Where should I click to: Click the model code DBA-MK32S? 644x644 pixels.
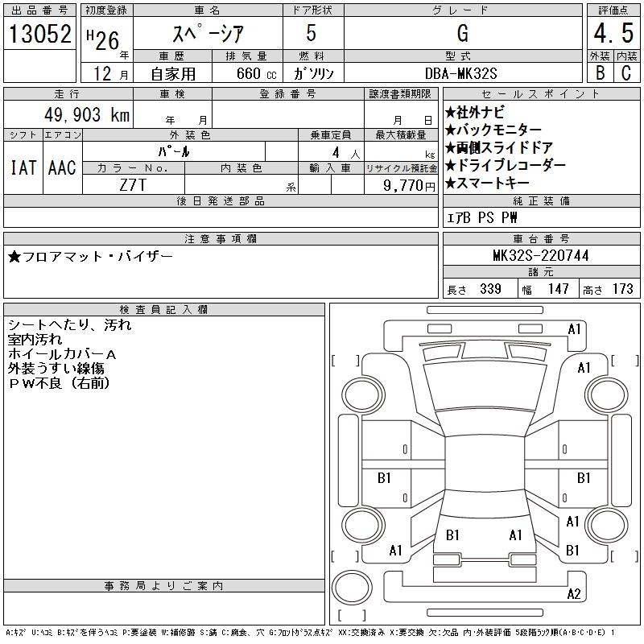click(461, 73)
